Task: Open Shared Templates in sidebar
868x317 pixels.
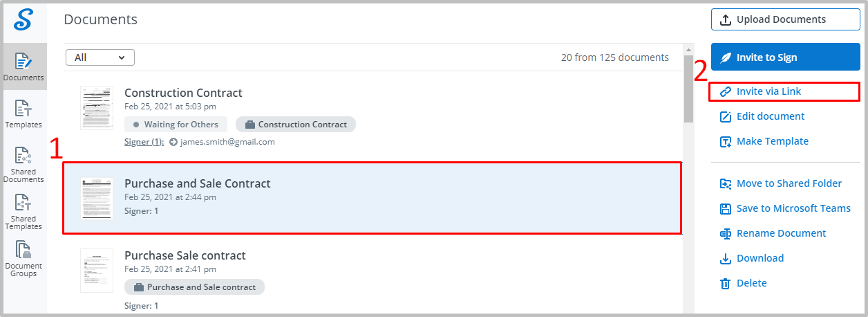Action: [23, 212]
